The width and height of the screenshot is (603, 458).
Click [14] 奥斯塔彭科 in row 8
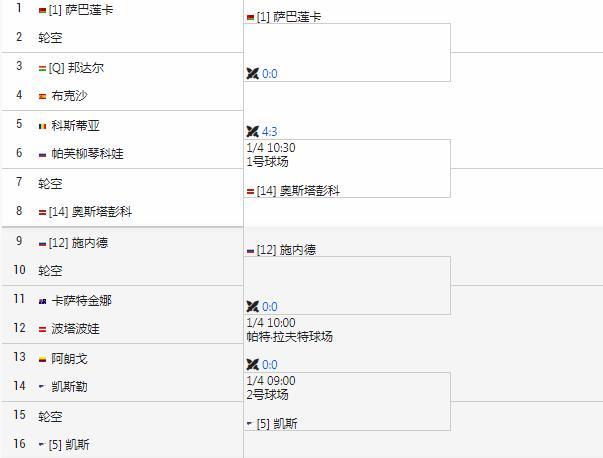pos(96,212)
